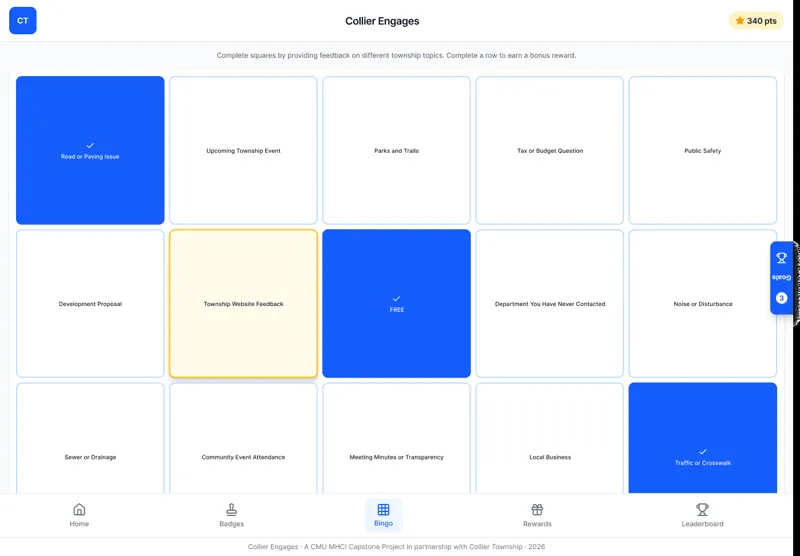Select the Bingo tab
This screenshot has height=556, width=800.
pyautogui.click(x=383, y=515)
